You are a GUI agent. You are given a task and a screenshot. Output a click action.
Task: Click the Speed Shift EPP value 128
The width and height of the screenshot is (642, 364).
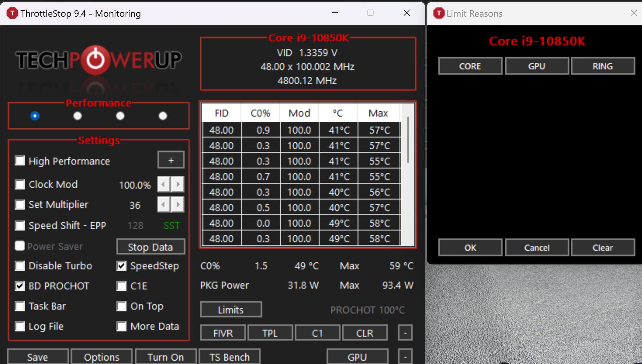[135, 226]
